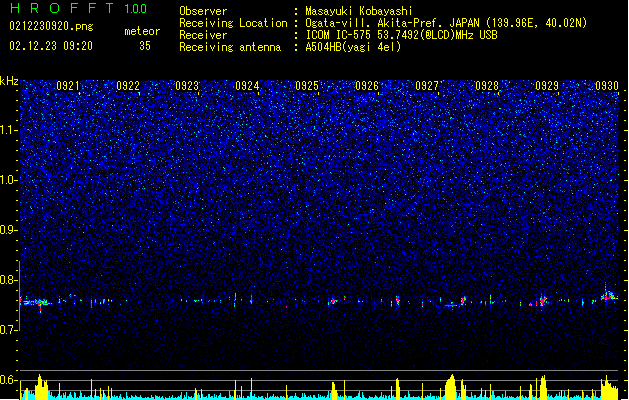Screen dimensions: 629x400
Task: Click the Receiving antenna label
Action: (230, 47)
